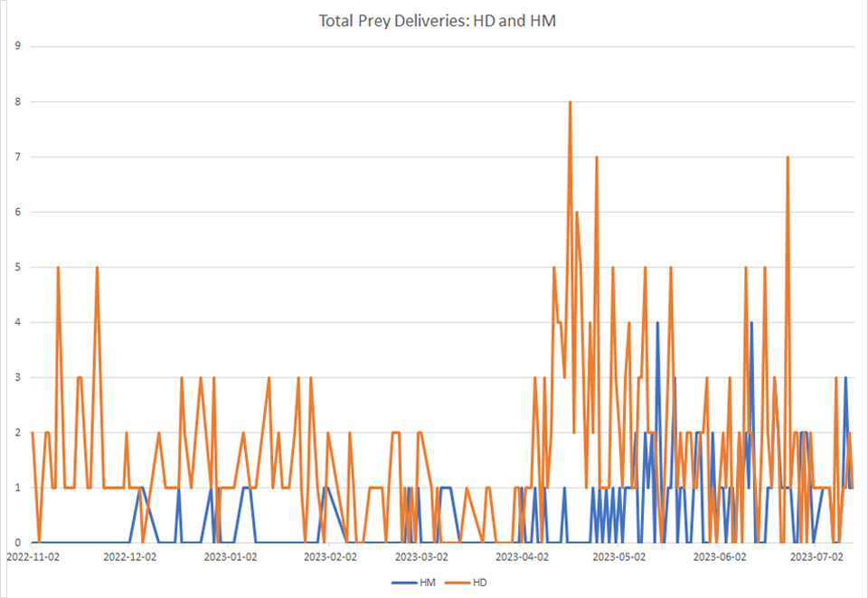Click the blue HM legend line swatch
Image resolution: width=868 pixels, height=598 pixels.
click(404, 583)
